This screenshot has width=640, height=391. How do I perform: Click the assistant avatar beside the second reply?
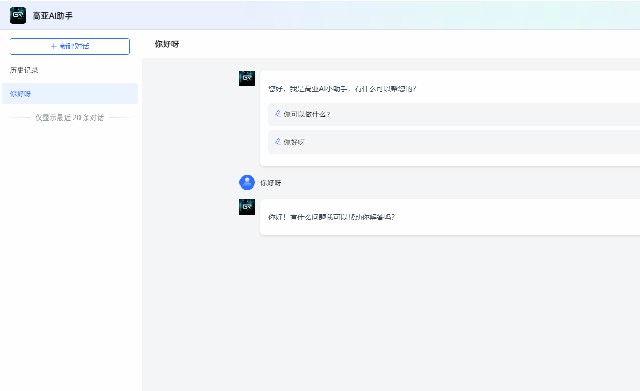[x=247, y=207]
